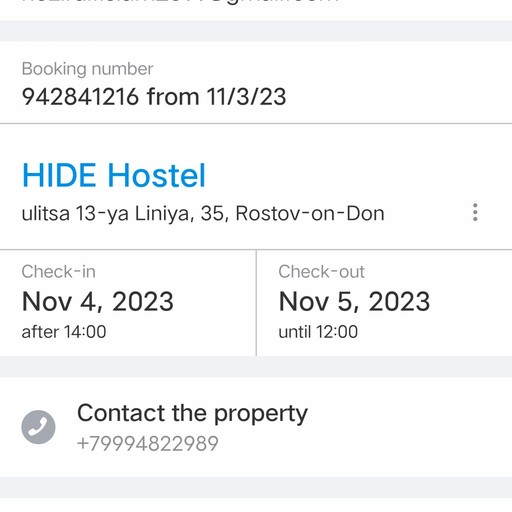Tap the booking number 942841216
Image resolution: width=512 pixels, height=512 pixels.
click(80, 97)
